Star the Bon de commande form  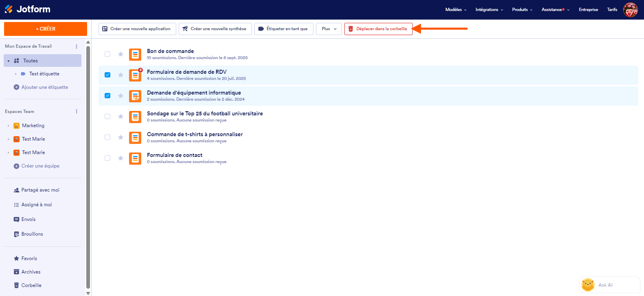(x=120, y=54)
